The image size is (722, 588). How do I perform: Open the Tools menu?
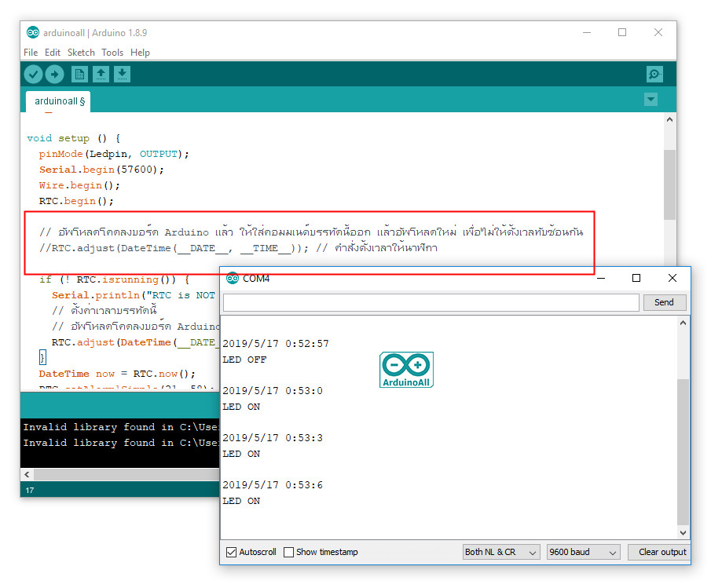click(112, 53)
